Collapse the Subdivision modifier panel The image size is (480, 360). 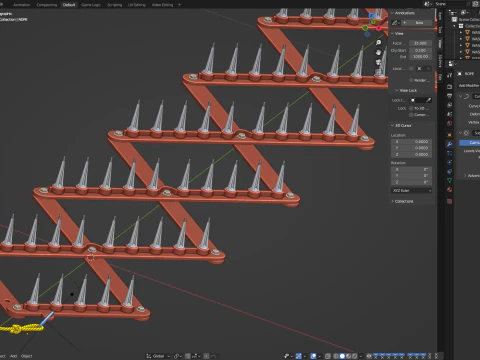(460, 133)
